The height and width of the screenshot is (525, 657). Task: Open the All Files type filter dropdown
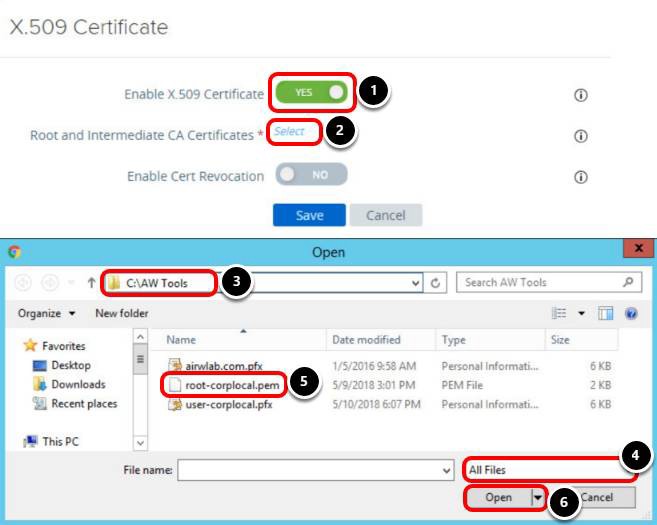pos(538,468)
